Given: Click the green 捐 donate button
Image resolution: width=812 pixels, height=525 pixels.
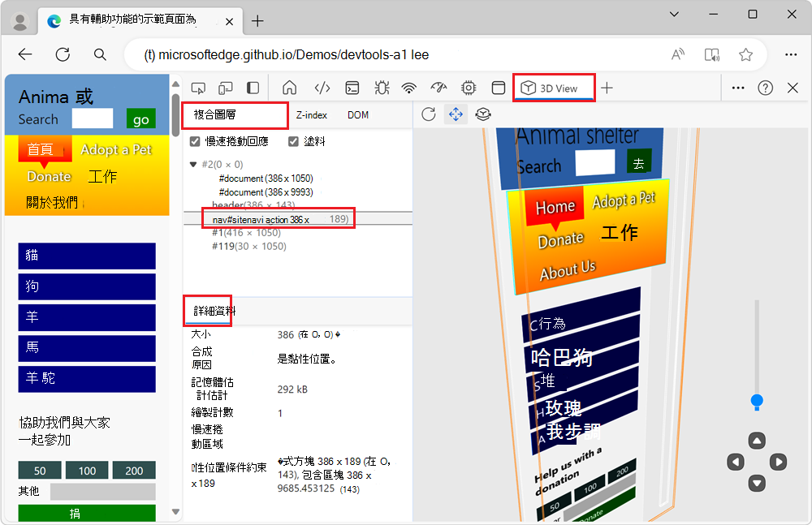Looking at the screenshot, I should pos(86,514).
